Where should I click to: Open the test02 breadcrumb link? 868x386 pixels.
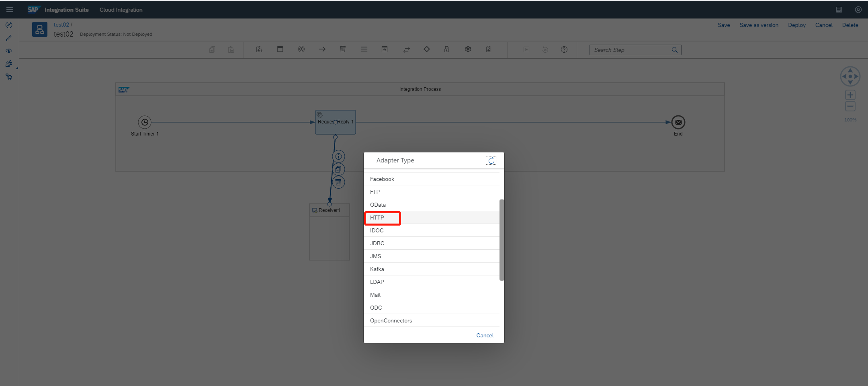coord(61,25)
